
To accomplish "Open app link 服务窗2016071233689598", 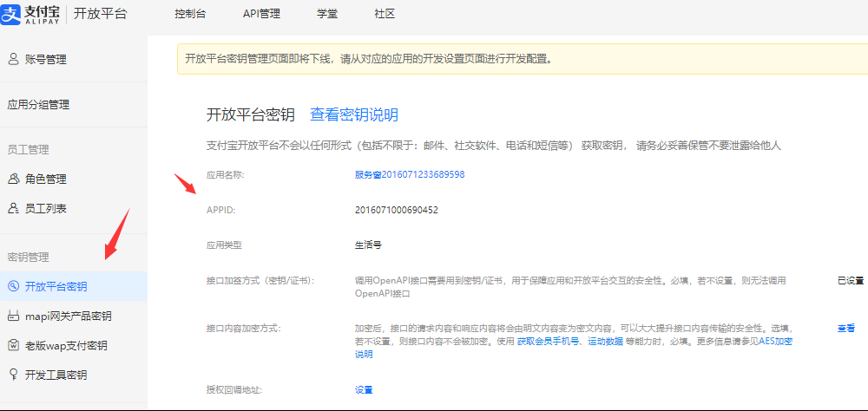I will pos(410,174).
